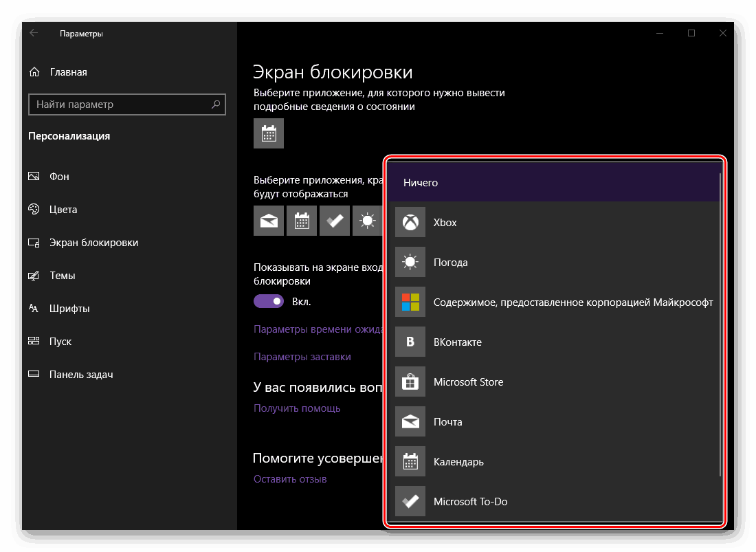Screen dimensions: 756x552
Task: Click the font icon beside Шрифты
Action: (x=34, y=308)
